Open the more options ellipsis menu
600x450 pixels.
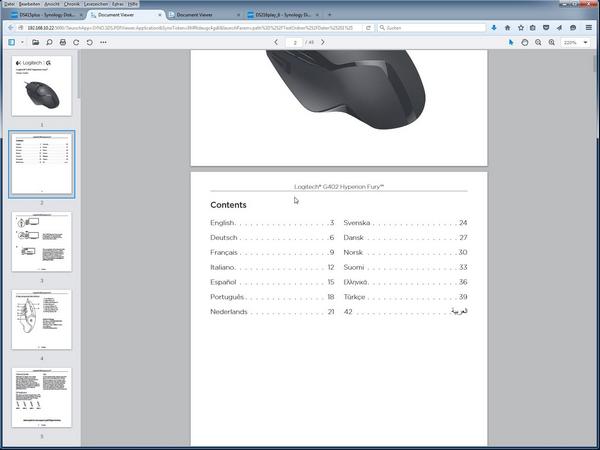[x=103, y=42]
